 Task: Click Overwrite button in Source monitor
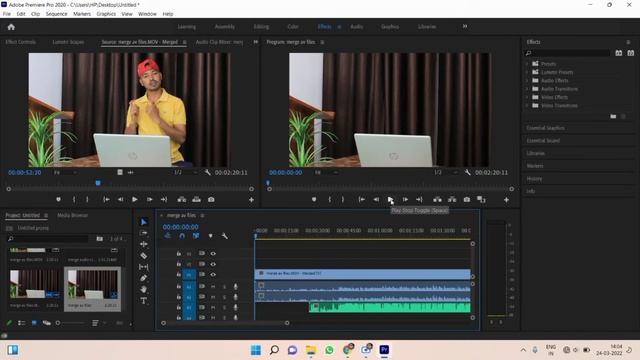tap(196, 200)
